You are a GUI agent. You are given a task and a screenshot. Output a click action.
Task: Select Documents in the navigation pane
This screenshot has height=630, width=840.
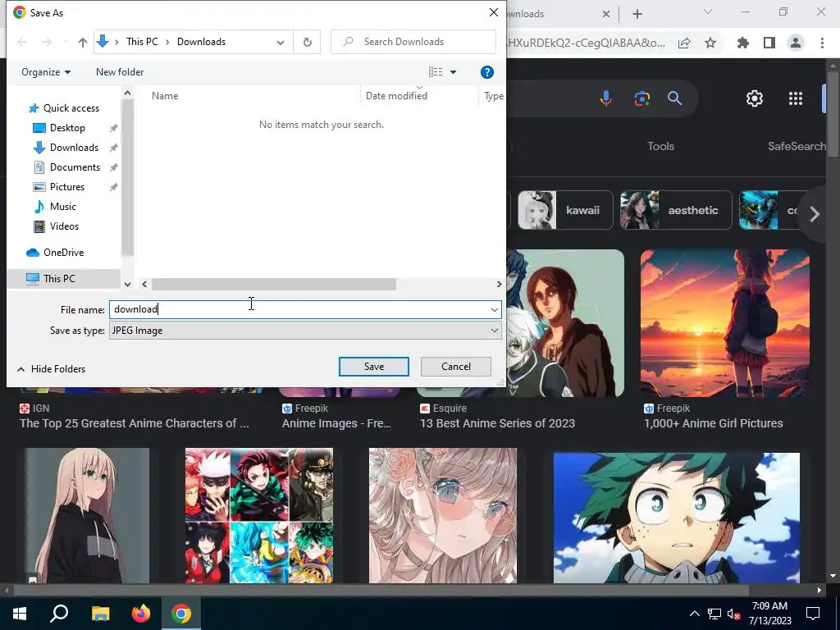[x=75, y=167]
